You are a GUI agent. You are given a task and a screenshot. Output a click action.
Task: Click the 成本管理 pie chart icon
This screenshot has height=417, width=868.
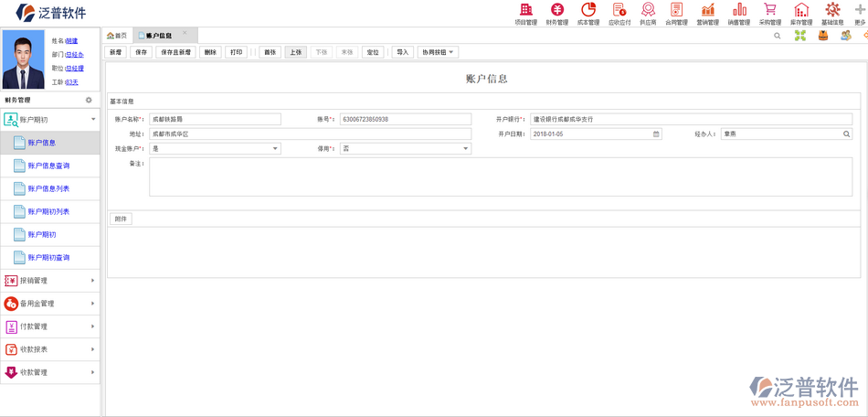click(588, 13)
